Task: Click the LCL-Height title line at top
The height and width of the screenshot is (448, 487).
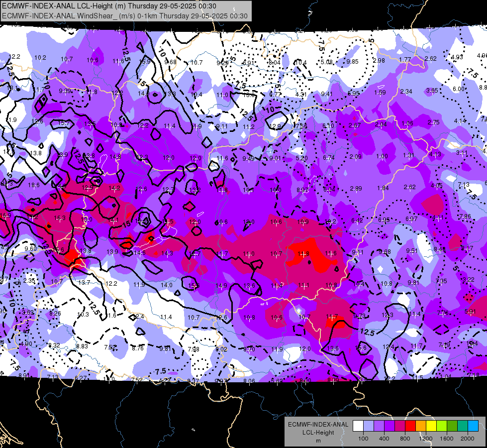Action: (x=109, y=6)
